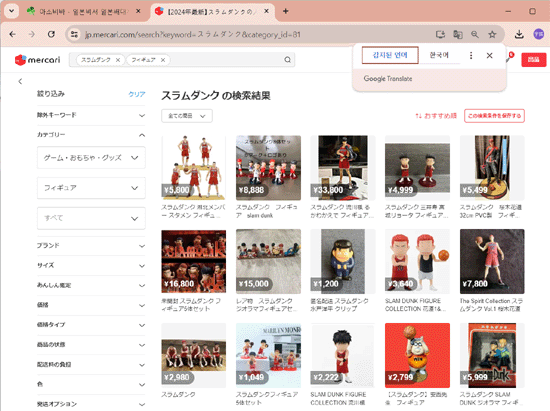
Task: Click the sort arrows next to おすすめ順
Action: click(418, 116)
